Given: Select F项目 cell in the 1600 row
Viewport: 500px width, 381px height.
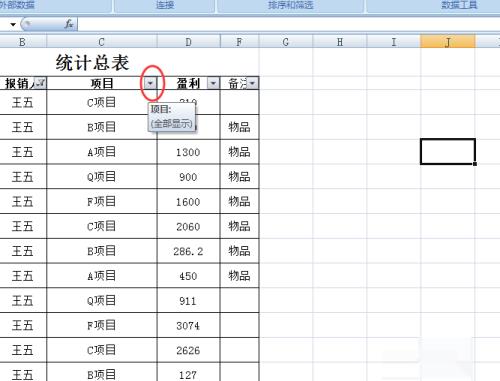Looking at the screenshot, I should click(x=102, y=201).
